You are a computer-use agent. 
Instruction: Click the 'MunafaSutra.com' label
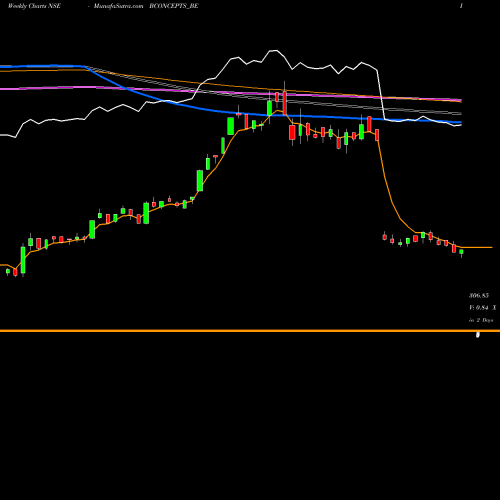(x=118, y=6)
